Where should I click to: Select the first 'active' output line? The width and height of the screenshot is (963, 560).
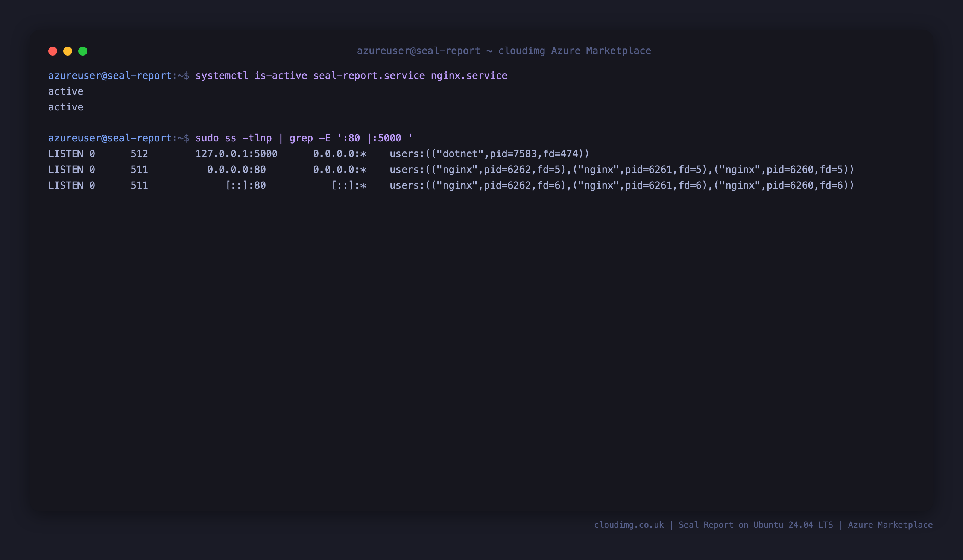pyautogui.click(x=66, y=91)
